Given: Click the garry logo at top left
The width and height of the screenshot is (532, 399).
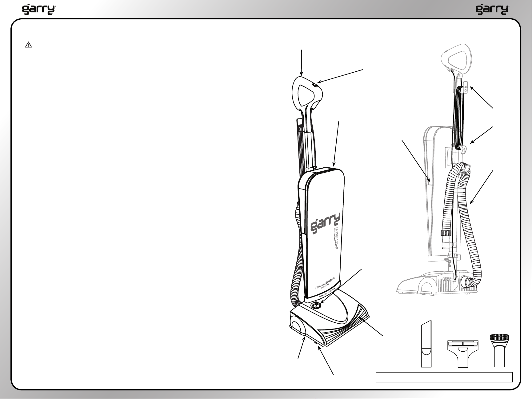Looking at the screenshot, I should coord(39,10).
